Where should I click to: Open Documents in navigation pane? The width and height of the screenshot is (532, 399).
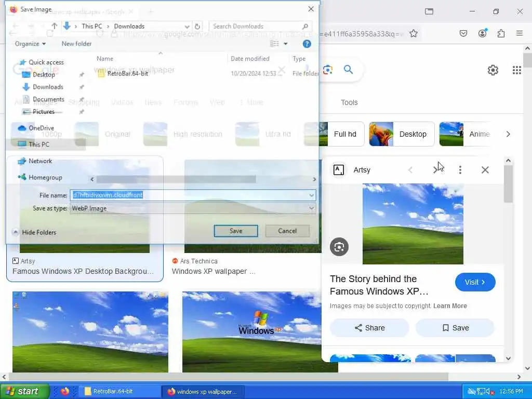pos(48,99)
